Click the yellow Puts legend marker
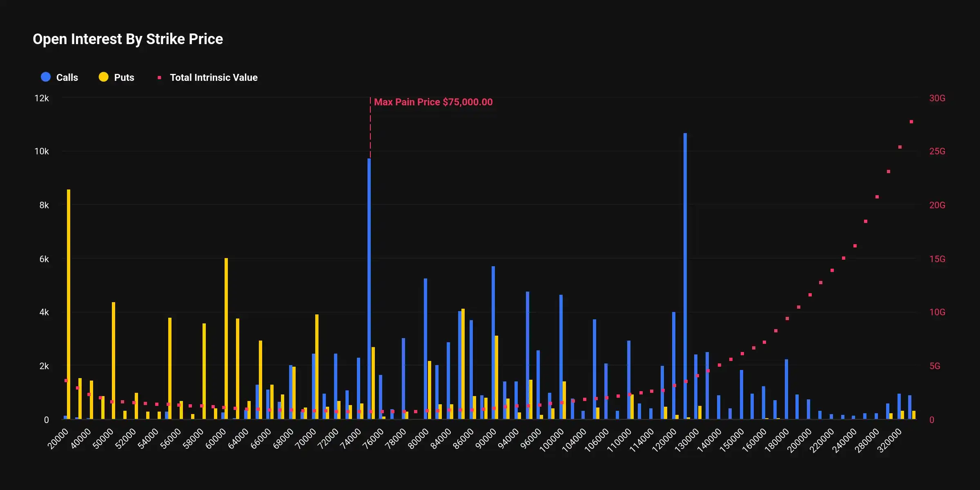980x490 pixels. 103,77
